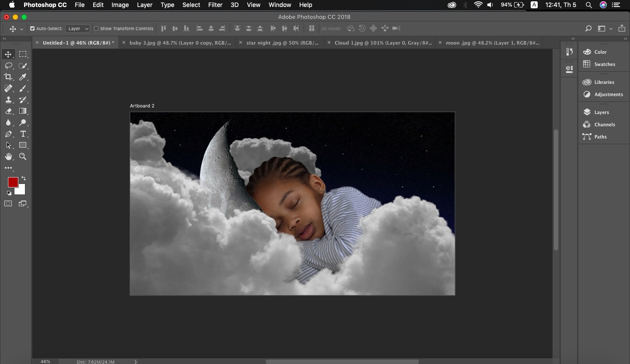Select the Clone Stamp tool
Viewport: 630px width, 364px height.
[x=8, y=100]
